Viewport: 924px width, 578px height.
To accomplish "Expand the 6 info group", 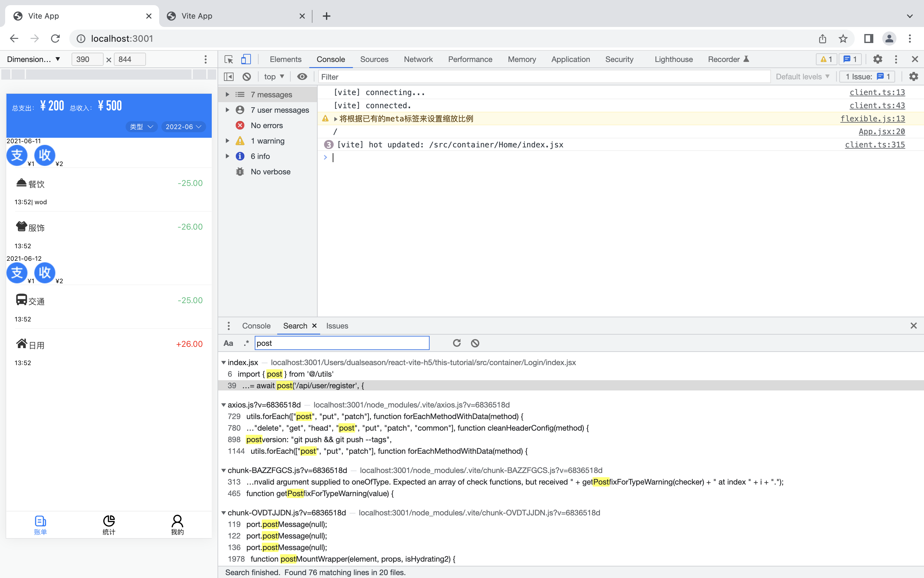I will (x=227, y=156).
